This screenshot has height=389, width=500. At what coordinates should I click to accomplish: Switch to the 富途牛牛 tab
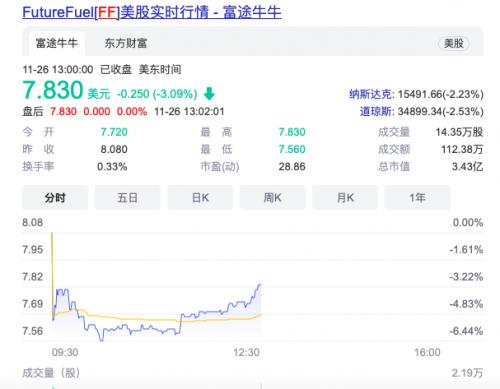pyautogui.click(x=57, y=43)
